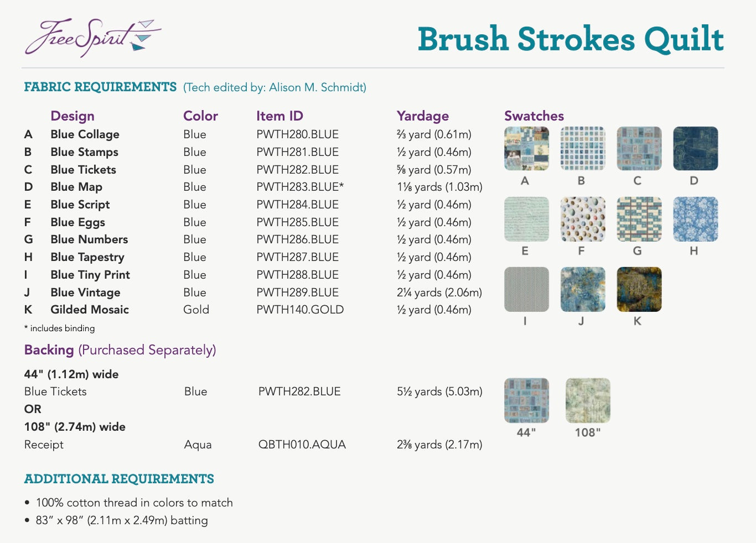
Task: Click item ID PWTH283.BLUE for Blue Map
Action: [x=299, y=187]
